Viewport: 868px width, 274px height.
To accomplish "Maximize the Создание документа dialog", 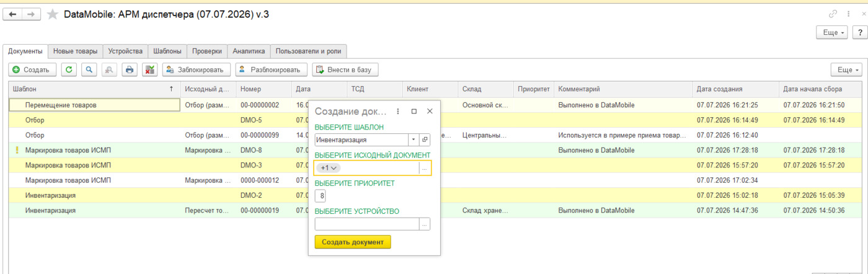I will point(414,112).
